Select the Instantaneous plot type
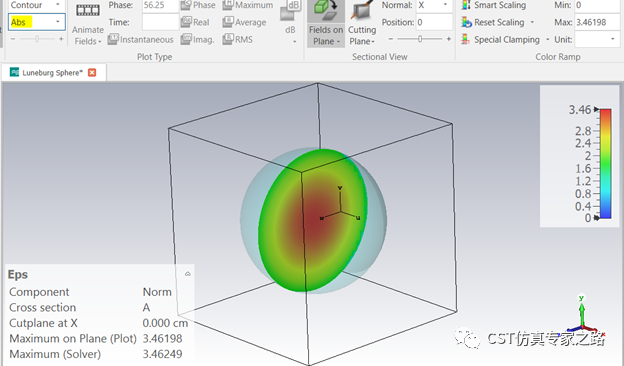The height and width of the screenshot is (366, 624). [x=141, y=39]
